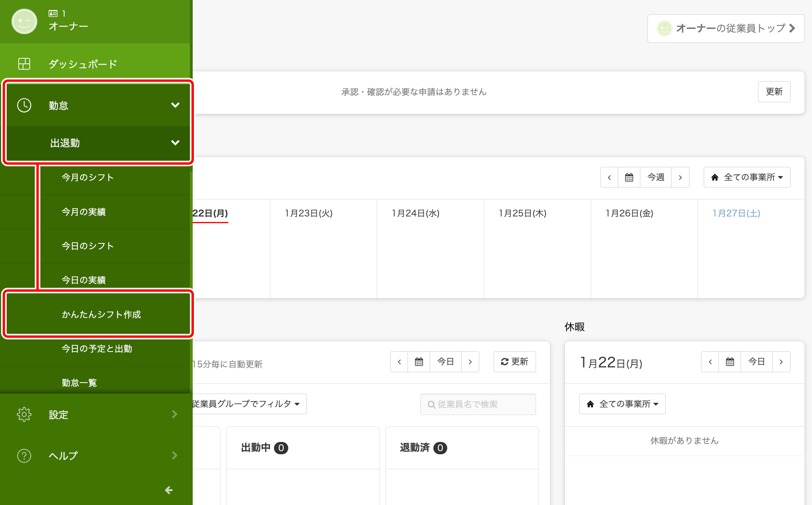Focus the 従業員名で検索 search field
Image resolution: width=812 pixels, height=505 pixels.
478,404
